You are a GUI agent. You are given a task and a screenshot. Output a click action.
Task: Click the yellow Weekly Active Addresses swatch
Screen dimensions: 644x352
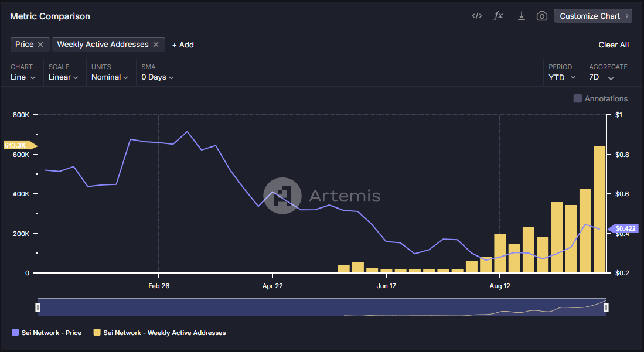(x=97, y=332)
